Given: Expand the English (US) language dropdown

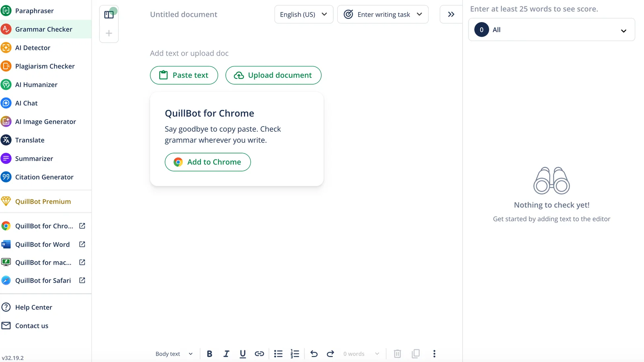Looking at the screenshot, I should [x=303, y=14].
